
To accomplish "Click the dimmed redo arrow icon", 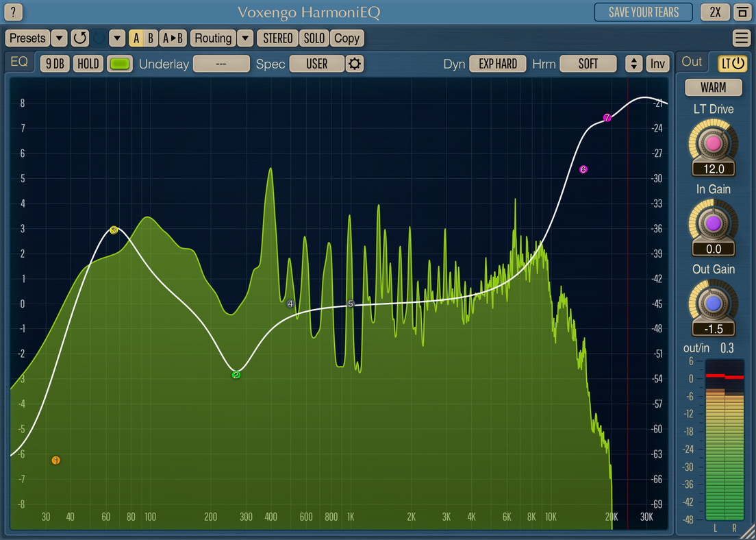I will 99,38.
